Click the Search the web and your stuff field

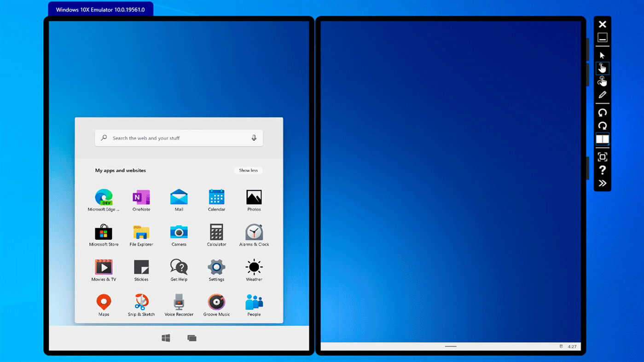coord(179,138)
